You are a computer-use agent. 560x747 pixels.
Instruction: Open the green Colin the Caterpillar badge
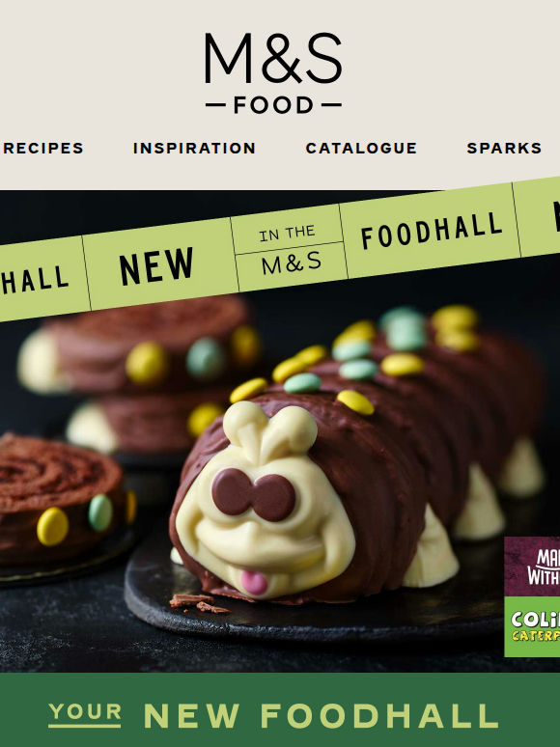[532, 626]
